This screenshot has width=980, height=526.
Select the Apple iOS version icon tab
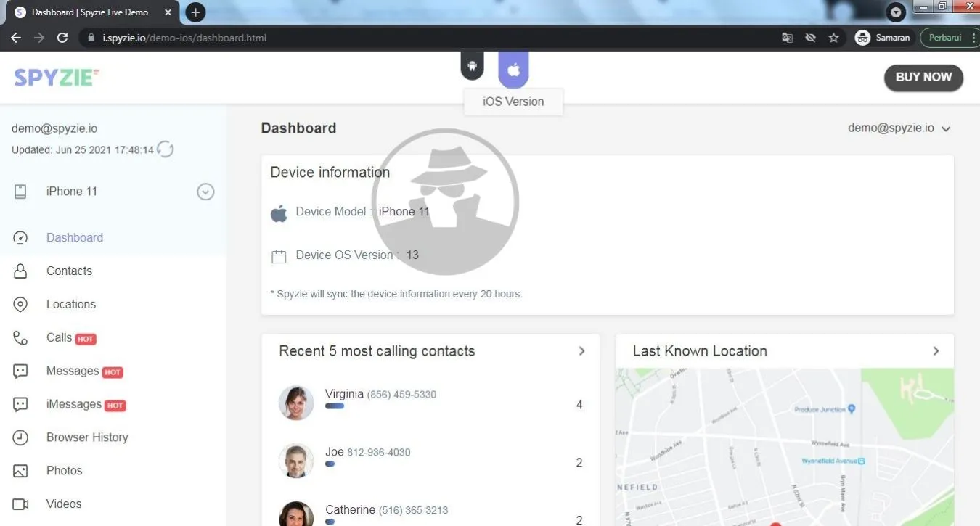513,69
